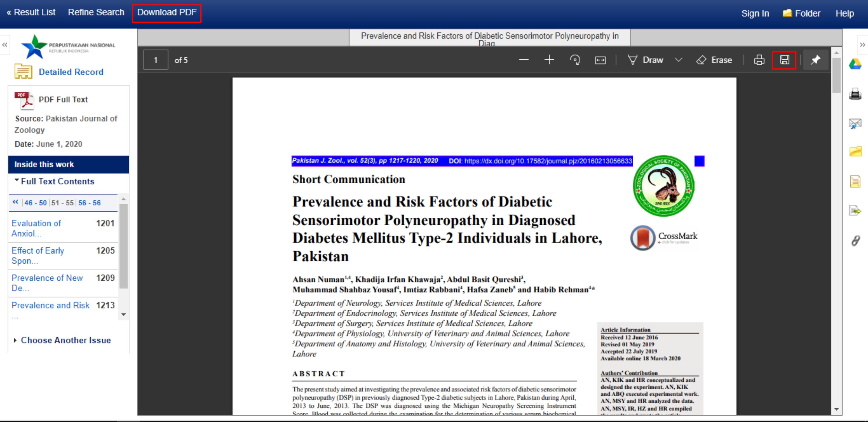Open the Detailed Record link
This screenshot has width=868, height=422.
71,72
